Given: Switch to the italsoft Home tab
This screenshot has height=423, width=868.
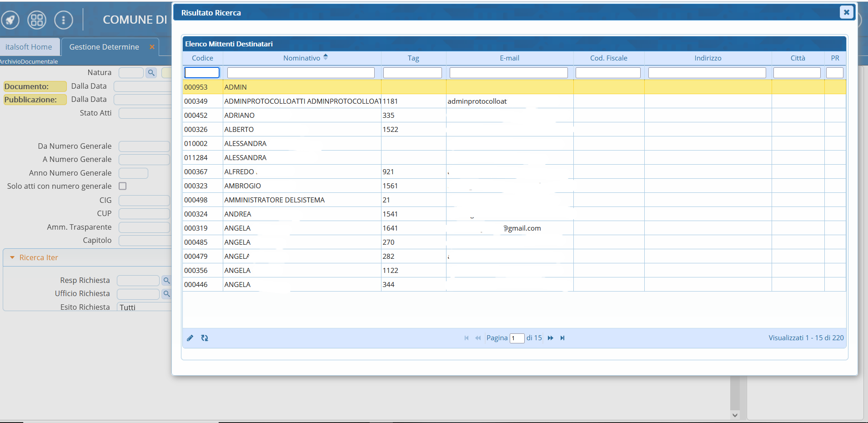Looking at the screenshot, I should pos(29,47).
